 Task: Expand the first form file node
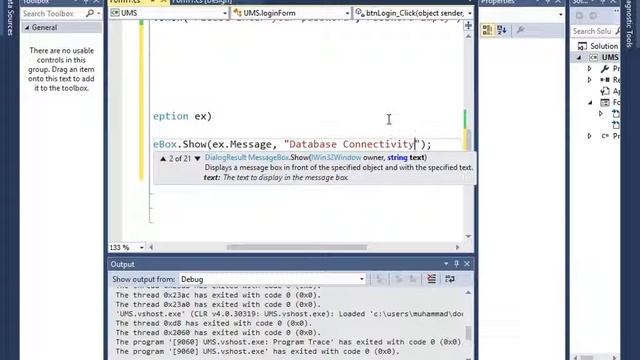tap(601, 113)
